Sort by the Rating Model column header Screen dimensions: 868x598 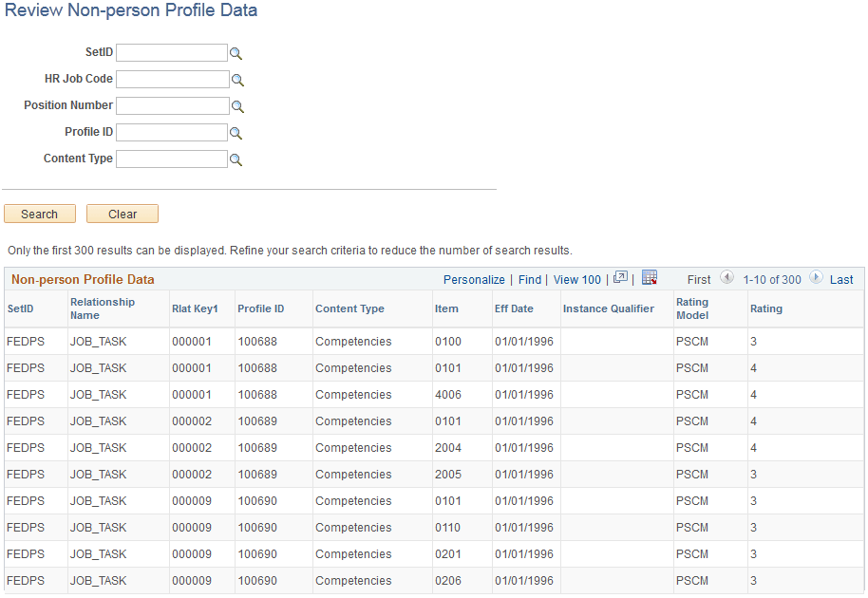pyautogui.click(x=694, y=308)
